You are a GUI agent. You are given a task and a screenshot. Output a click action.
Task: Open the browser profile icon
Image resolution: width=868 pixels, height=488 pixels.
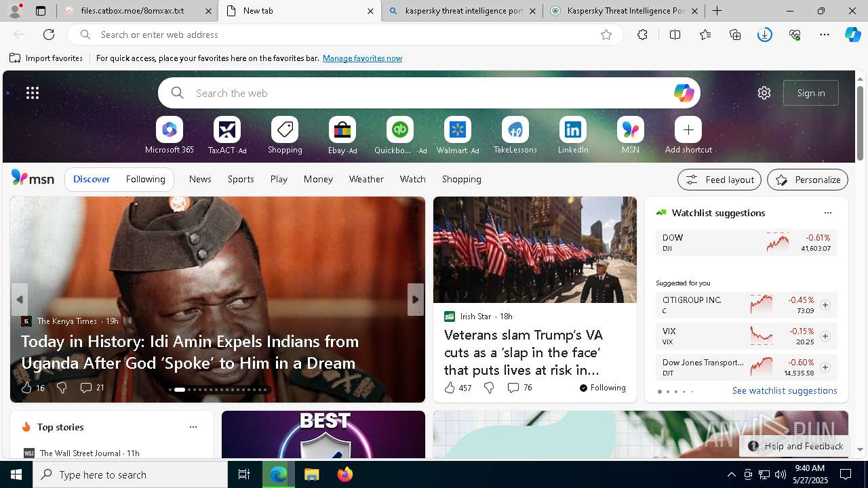click(x=15, y=11)
